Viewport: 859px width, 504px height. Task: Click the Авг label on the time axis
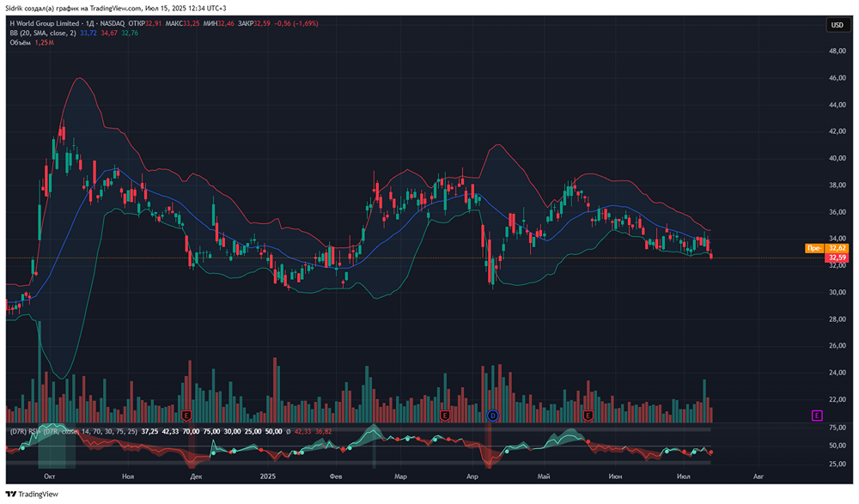(758, 477)
